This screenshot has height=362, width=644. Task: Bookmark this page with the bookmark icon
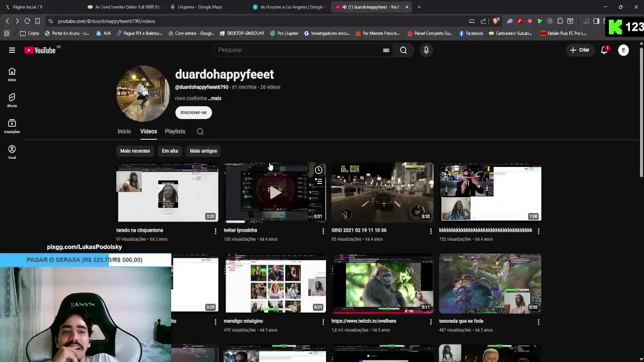coord(37,21)
